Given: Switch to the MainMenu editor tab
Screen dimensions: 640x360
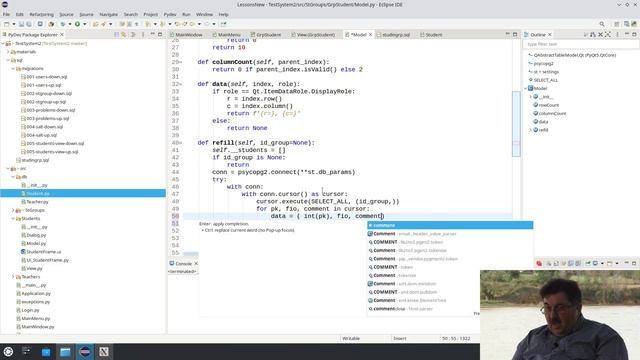Looking at the screenshot, I should coord(227,35).
